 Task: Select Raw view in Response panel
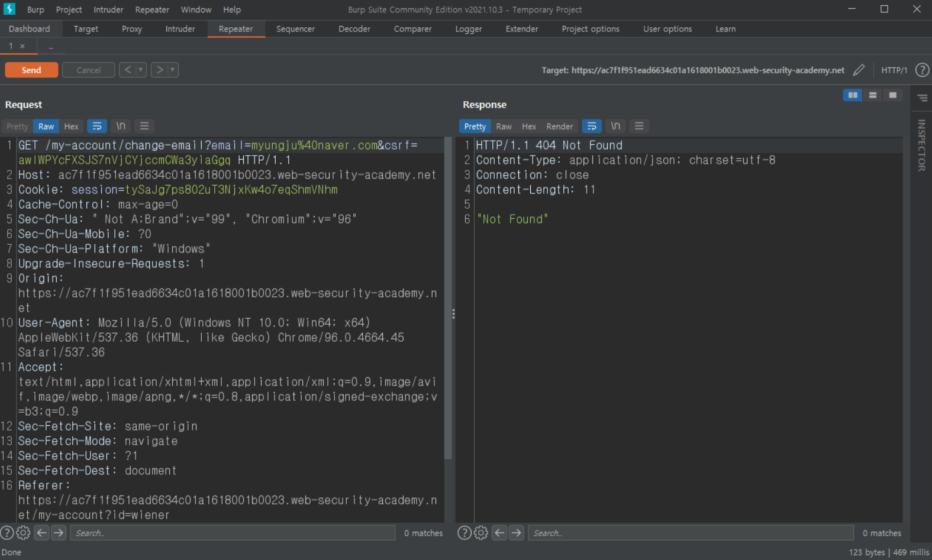(x=504, y=126)
